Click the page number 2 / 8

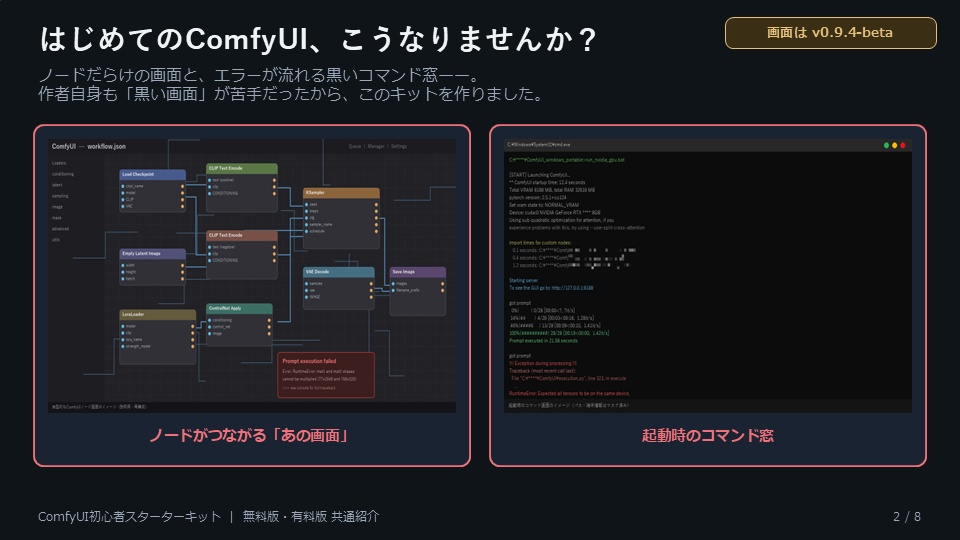pyautogui.click(x=907, y=517)
